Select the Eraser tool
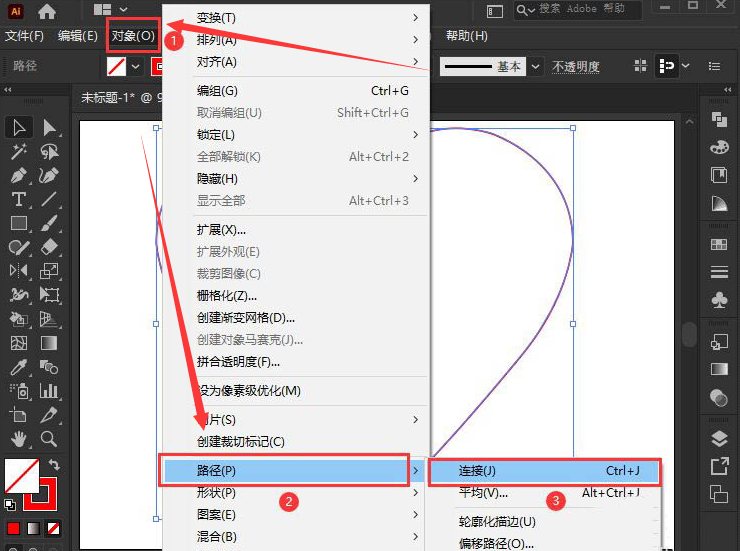740x551 pixels. click(x=49, y=247)
